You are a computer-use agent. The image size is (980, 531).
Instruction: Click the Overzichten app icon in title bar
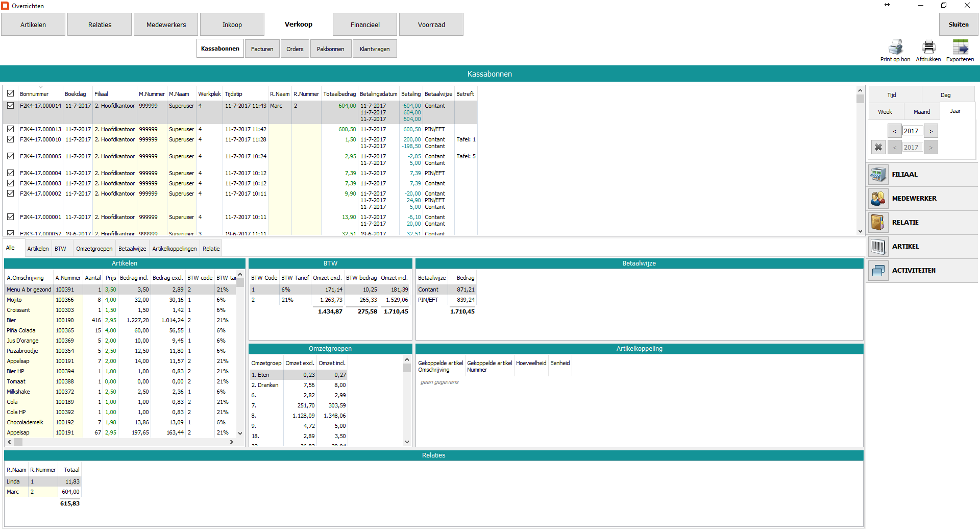[5, 6]
